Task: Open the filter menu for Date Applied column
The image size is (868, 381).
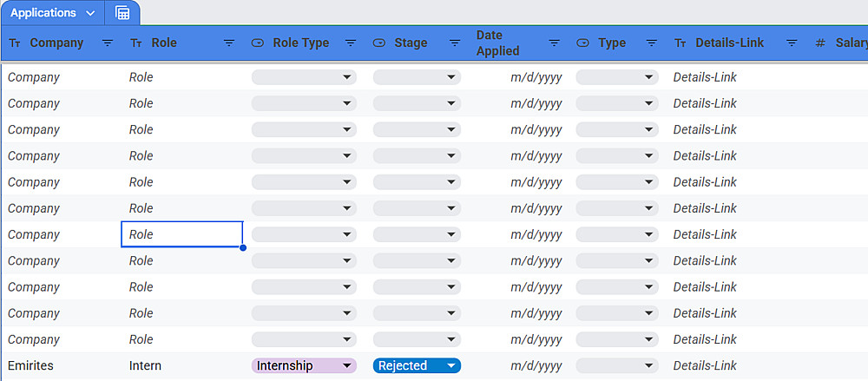Action: coord(554,43)
